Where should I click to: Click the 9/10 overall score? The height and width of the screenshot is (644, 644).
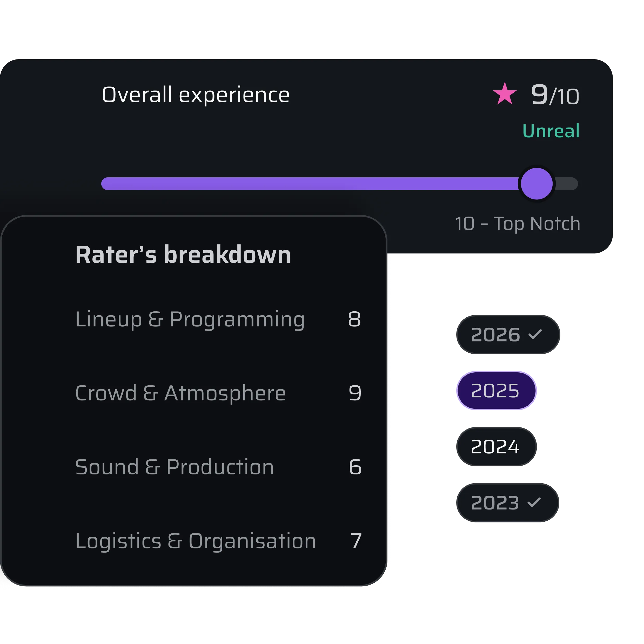pos(555,95)
